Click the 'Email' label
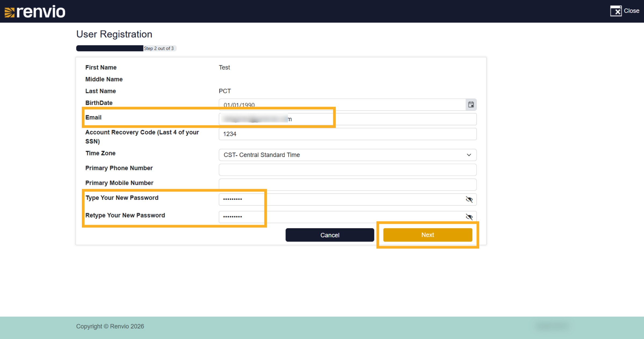Image resolution: width=644 pixels, height=339 pixels. coord(93,117)
